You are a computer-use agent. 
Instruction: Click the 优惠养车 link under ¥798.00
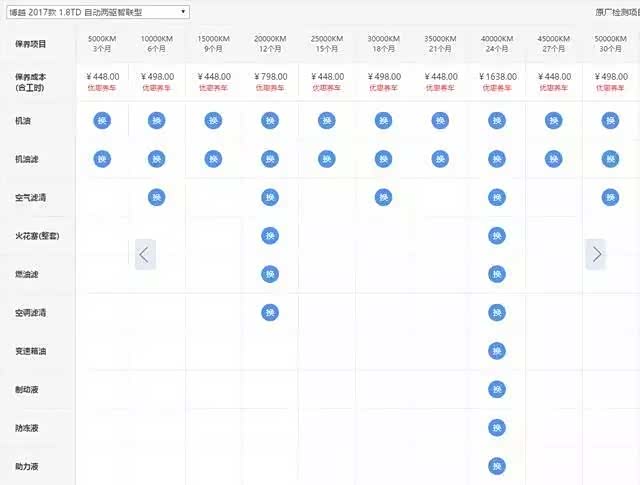[x=270, y=88]
